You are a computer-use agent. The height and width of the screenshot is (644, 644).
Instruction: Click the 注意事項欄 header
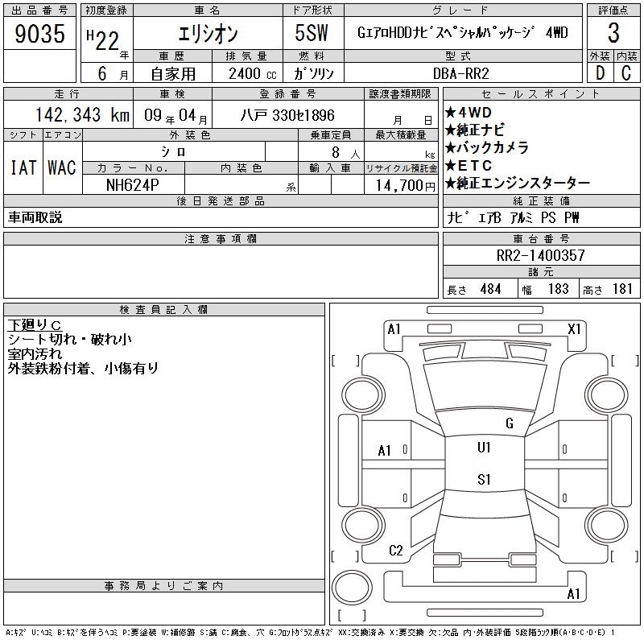(221, 238)
